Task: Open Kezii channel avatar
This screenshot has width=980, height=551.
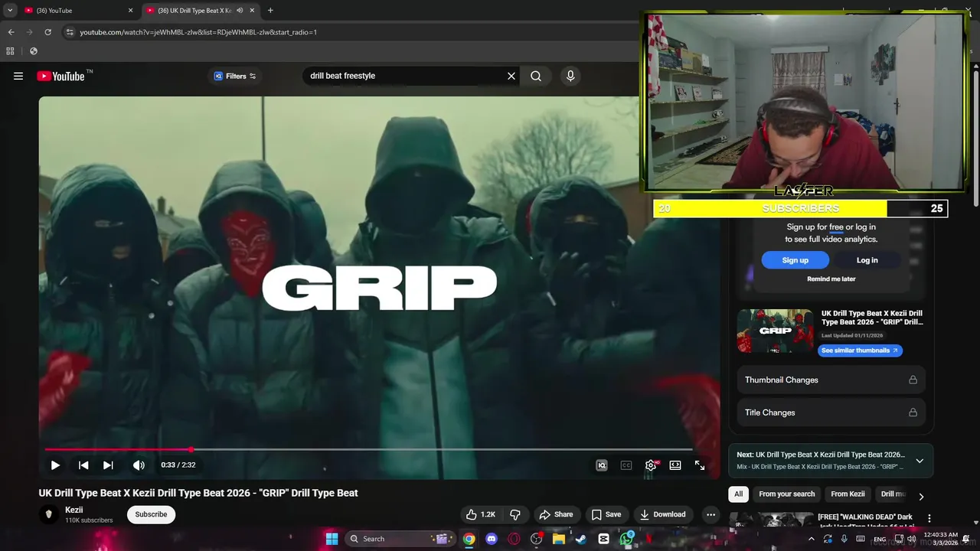Action: coord(49,514)
